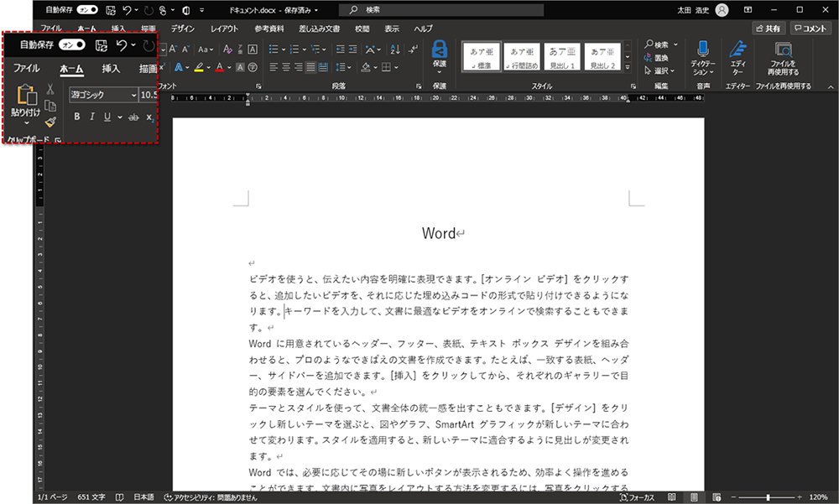Decrease font size with the smaller A icon
This screenshot has width=839, height=504.
tap(185, 49)
